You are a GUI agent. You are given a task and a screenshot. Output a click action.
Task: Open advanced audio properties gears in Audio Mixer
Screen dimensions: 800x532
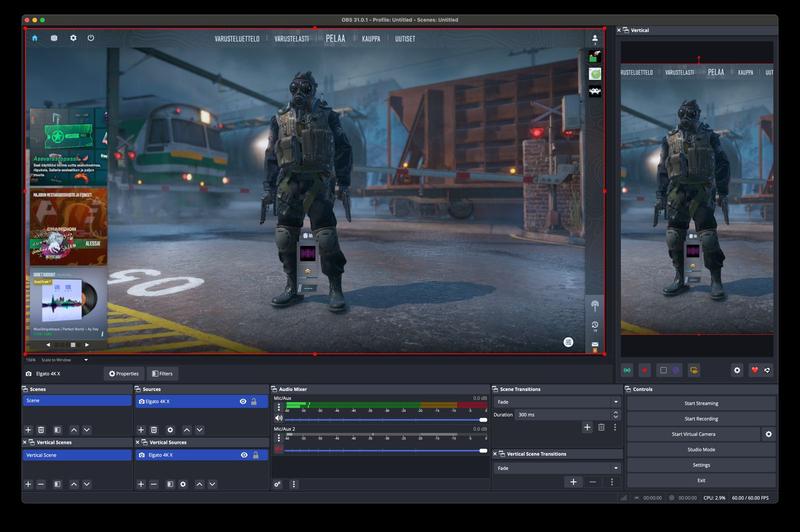click(x=278, y=484)
